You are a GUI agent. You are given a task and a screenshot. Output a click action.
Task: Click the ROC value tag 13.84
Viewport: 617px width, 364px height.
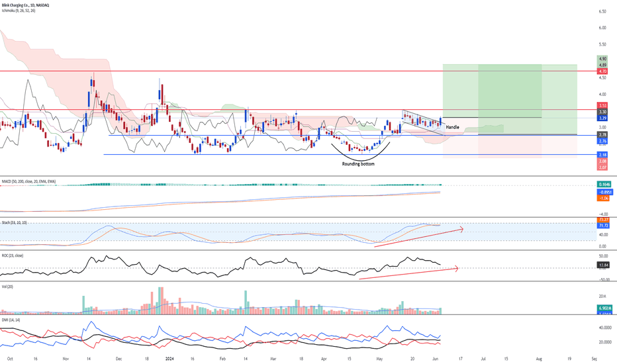pyautogui.click(x=603, y=265)
